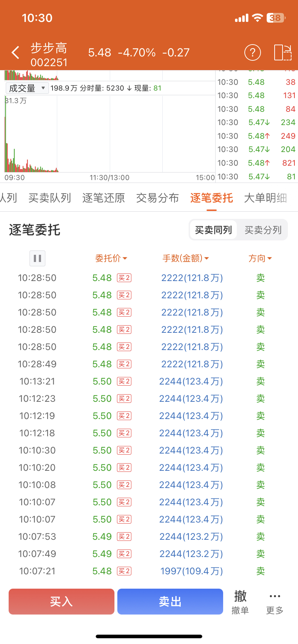Tap the 10:30 5.48 84 tick row
The width and height of the screenshot is (298, 644).
[256, 109]
